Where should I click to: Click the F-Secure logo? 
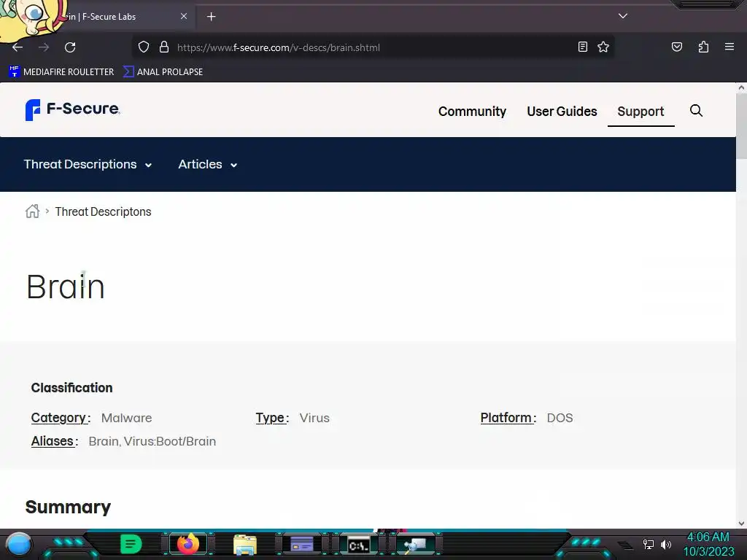coord(72,109)
